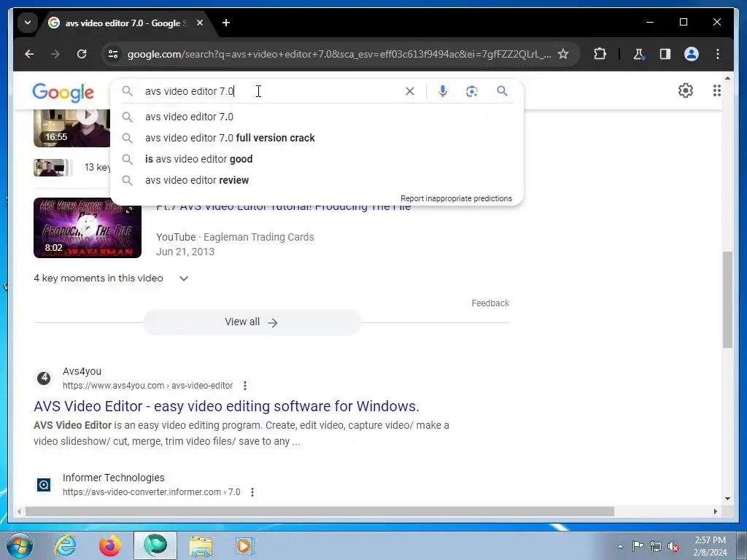747x560 pixels.
Task: Choose suggestion avs video editor 7.0
Action: [x=317, y=117]
